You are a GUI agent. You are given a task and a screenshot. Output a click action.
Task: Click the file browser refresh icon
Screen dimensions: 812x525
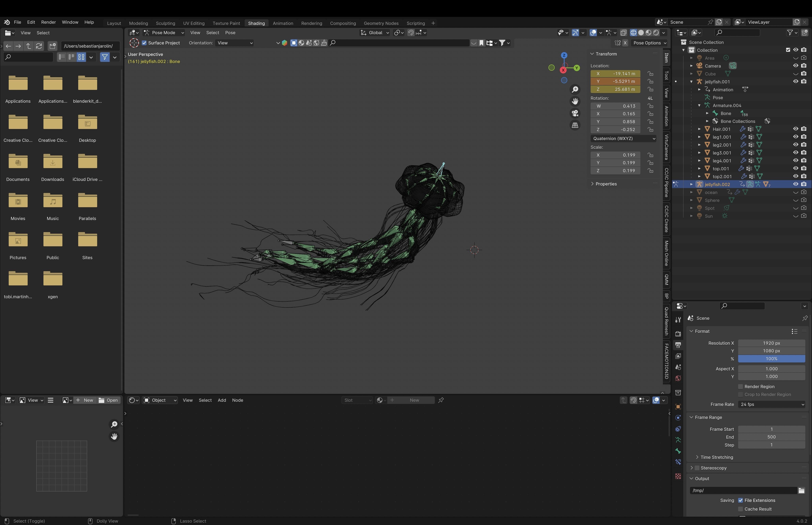(x=39, y=46)
